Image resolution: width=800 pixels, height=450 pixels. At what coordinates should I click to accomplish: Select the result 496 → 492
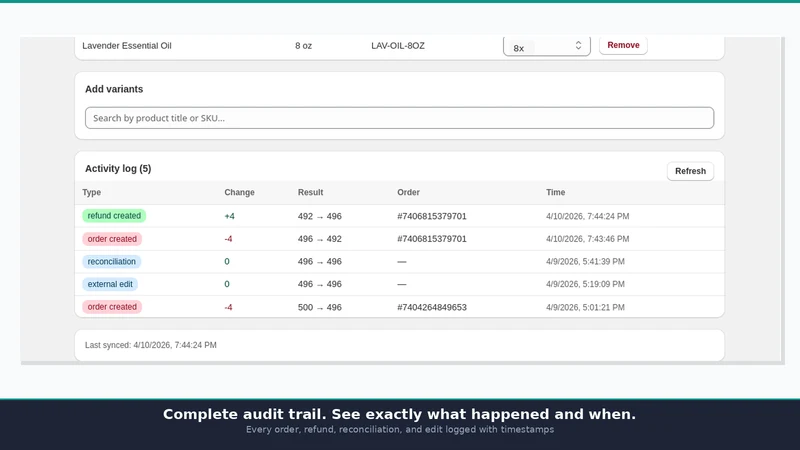[320, 239]
